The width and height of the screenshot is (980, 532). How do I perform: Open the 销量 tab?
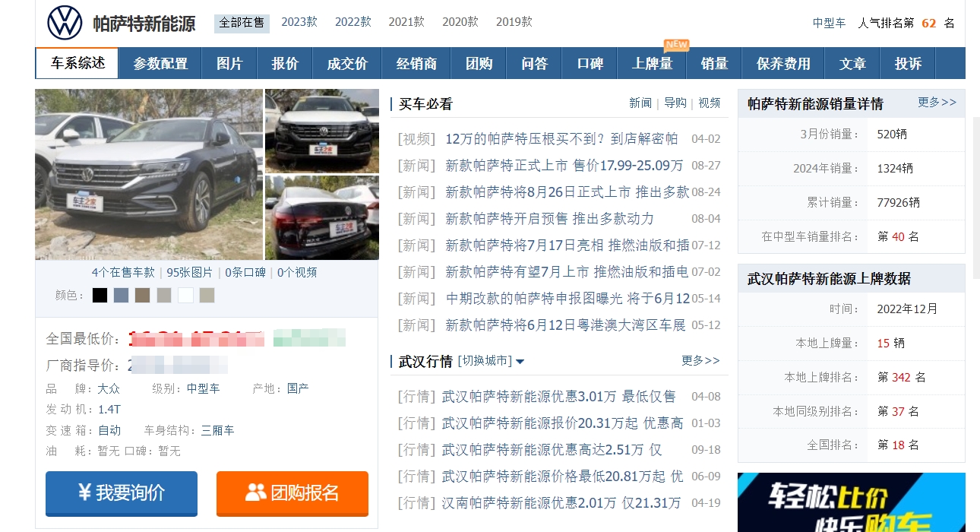(x=714, y=64)
